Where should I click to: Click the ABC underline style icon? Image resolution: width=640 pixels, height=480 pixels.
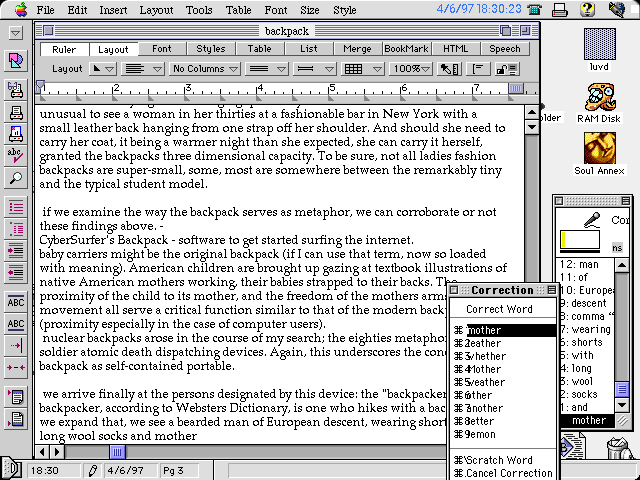coord(16,324)
